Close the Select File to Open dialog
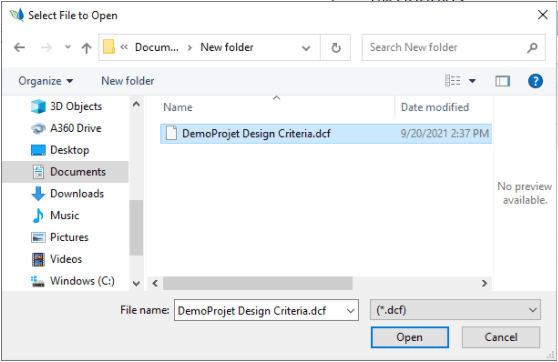Screen dimensions: 558x362 point(543,15)
